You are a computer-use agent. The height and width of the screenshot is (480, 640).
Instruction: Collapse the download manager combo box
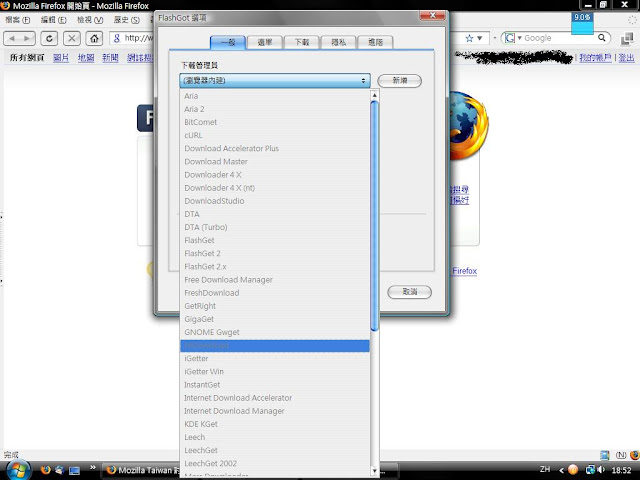point(275,80)
